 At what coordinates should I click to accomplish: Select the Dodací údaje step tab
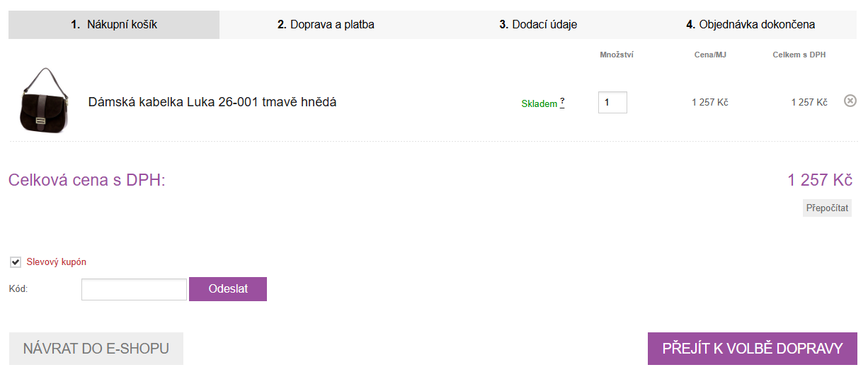538,25
